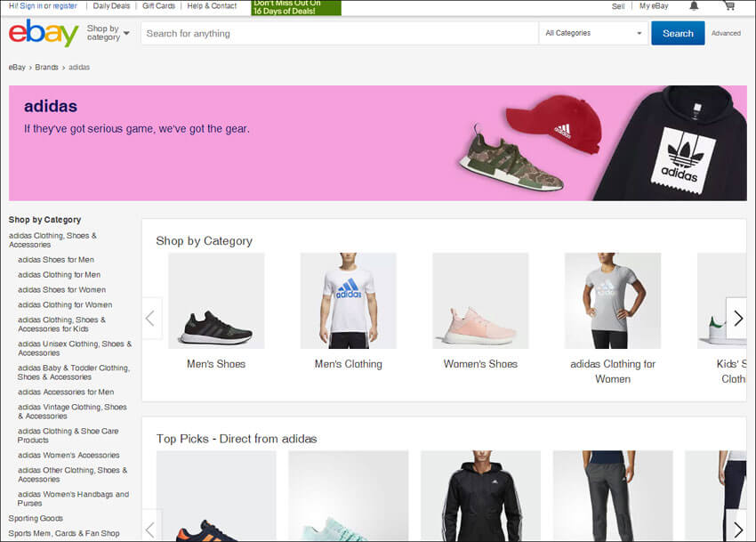Open the black track jacket Top Picks item
The image size is (756, 542).
(480, 496)
